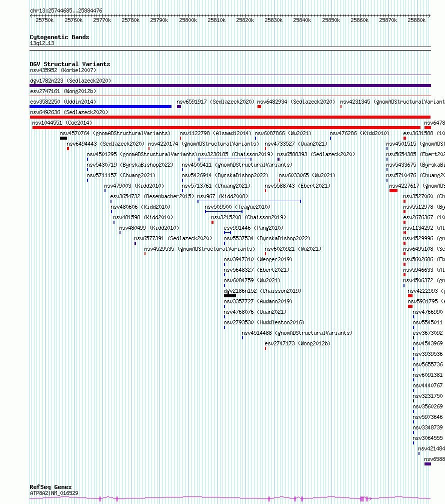Image resolution: width=445 pixels, height=504 pixels.
Task: Click the purple dgv1782n223 variant bar
Action: tap(230, 86)
